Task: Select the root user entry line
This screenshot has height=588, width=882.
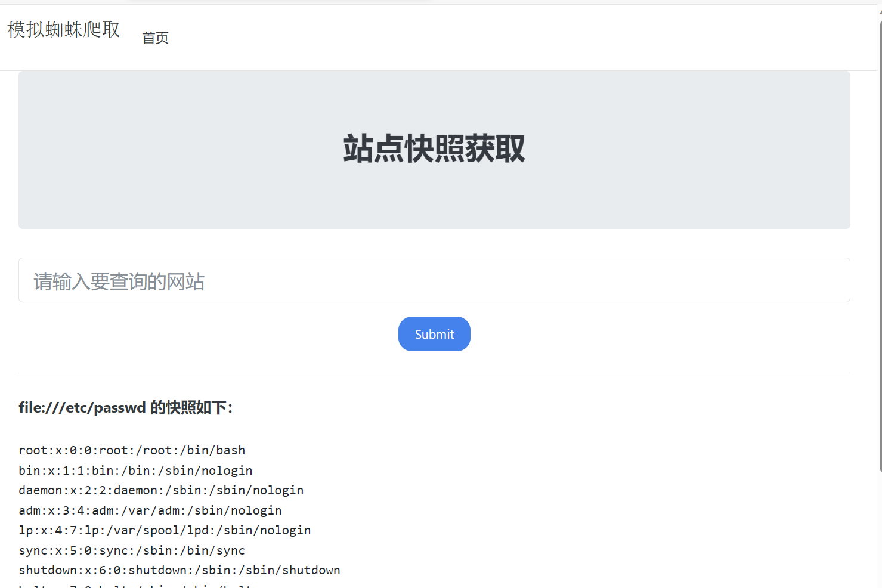Action: (x=132, y=450)
